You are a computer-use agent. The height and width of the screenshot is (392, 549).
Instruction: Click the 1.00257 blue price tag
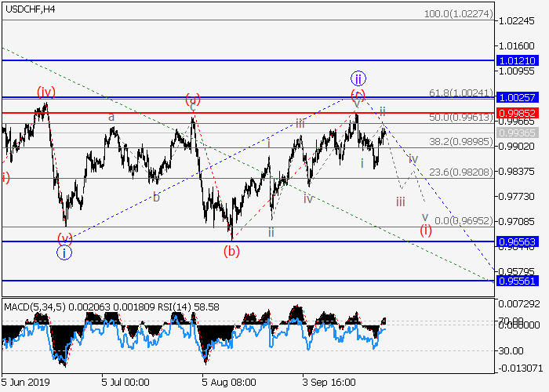pyautogui.click(x=519, y=97)
